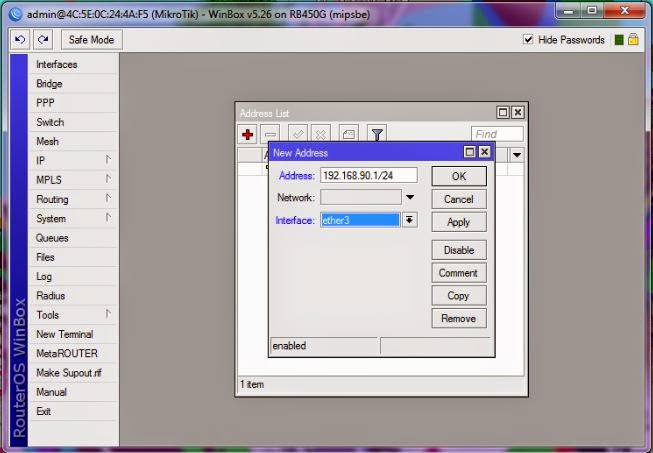The image size is (653, 453).
Task: Click the Redo arrow icon
Action: point(43,40)
